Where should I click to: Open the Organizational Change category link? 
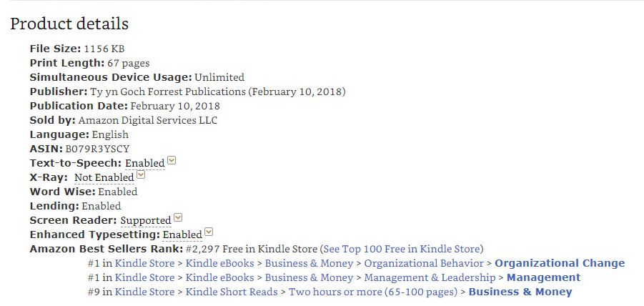(x=560, y=263)
